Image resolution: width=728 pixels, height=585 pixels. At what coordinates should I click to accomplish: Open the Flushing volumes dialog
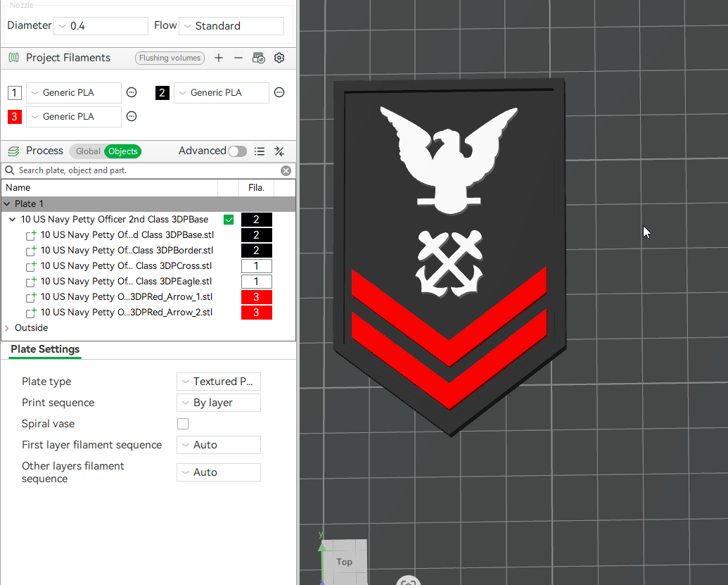[x=170, y=58]
